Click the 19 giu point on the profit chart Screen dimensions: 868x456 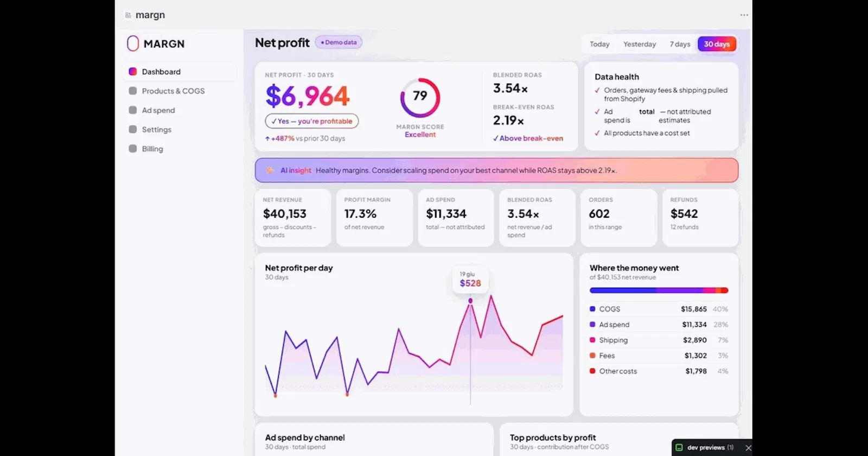tap(470, 301)
